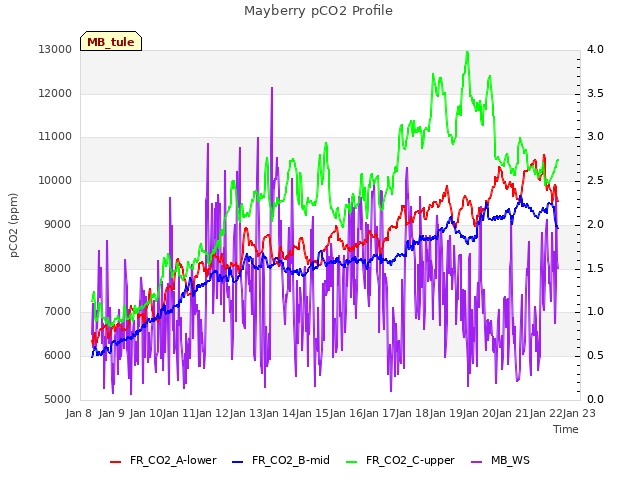Click the Jan 23 date label

pyautogui.click(x=579, y=413)
